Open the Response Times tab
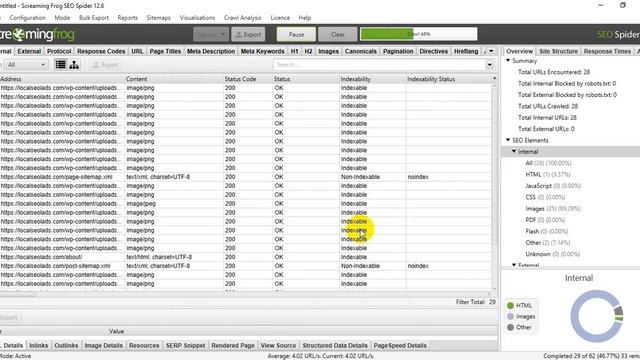Screen dimensions: 640x360 pyautogui.click(x=607, y=51)
